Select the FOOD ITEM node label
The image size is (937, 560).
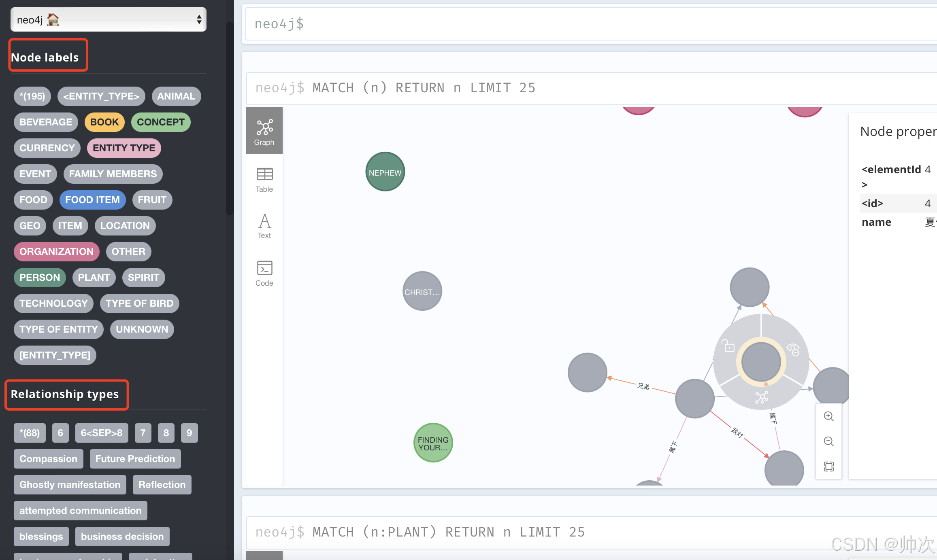click(93, 200)
